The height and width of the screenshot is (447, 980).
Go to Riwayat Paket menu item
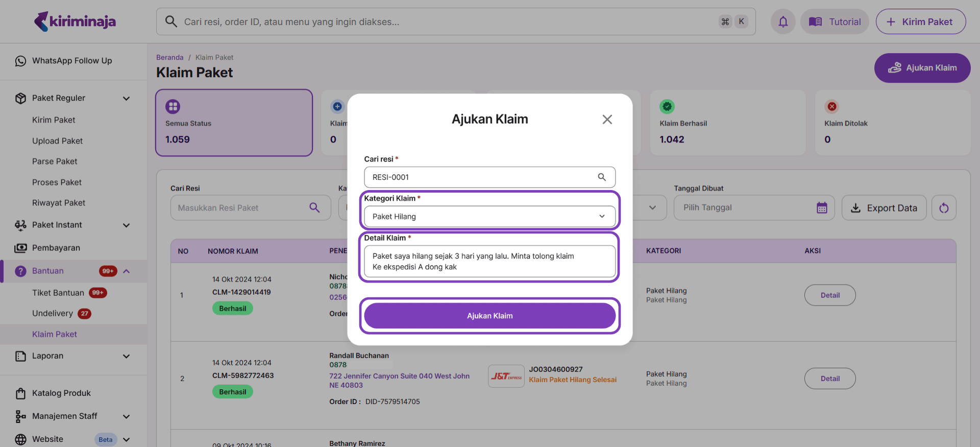click(x=59, y=203)
